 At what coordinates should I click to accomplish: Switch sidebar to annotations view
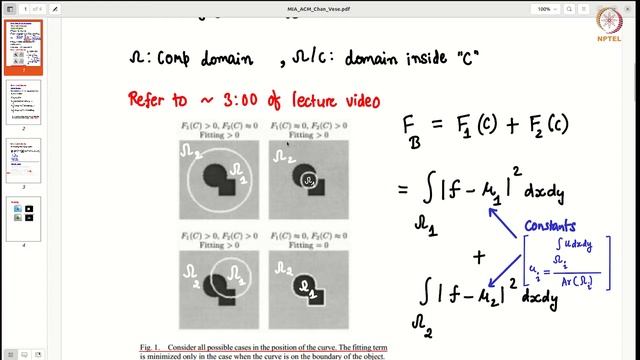(24, 354)
